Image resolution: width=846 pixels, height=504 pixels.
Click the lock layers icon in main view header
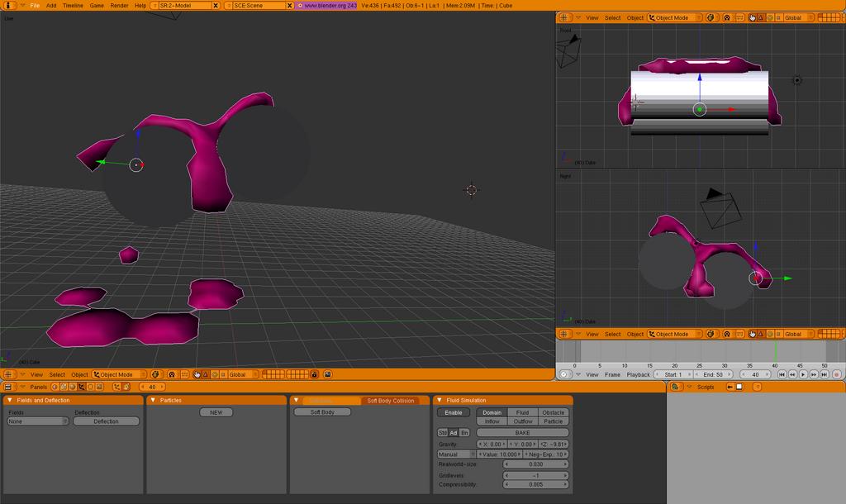314,374
